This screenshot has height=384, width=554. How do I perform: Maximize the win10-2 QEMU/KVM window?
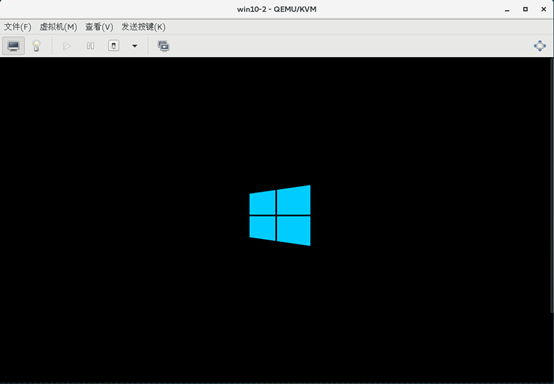click(525, 9)
